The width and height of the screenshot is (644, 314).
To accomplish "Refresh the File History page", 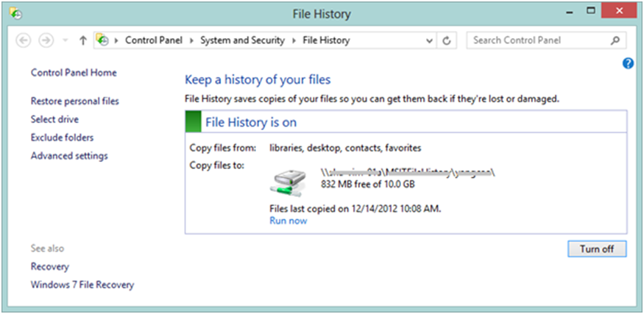I will tap(447, 40).
